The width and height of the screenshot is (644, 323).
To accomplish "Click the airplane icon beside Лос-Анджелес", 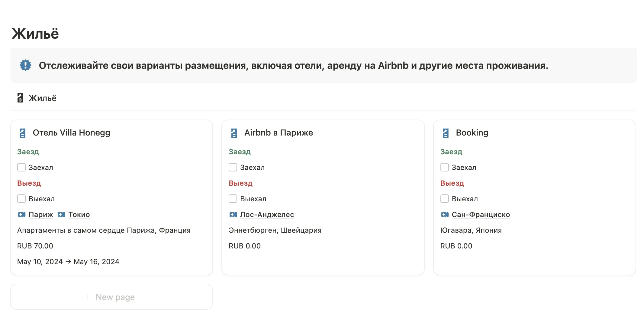I will (x=233, y=215).
